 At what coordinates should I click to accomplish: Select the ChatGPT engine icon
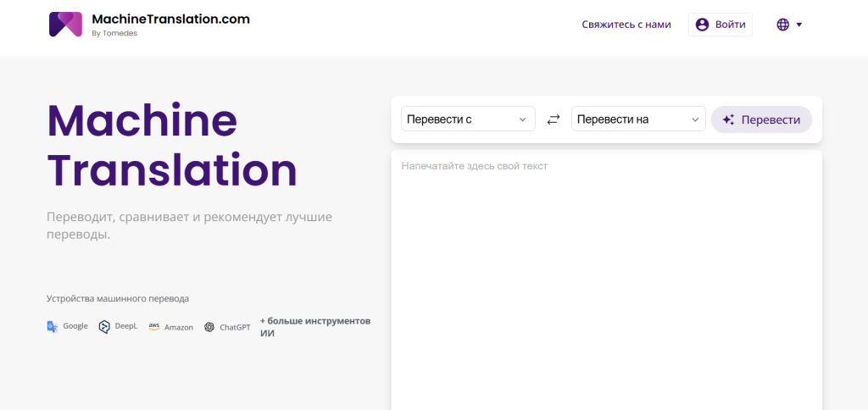point(209,327)
